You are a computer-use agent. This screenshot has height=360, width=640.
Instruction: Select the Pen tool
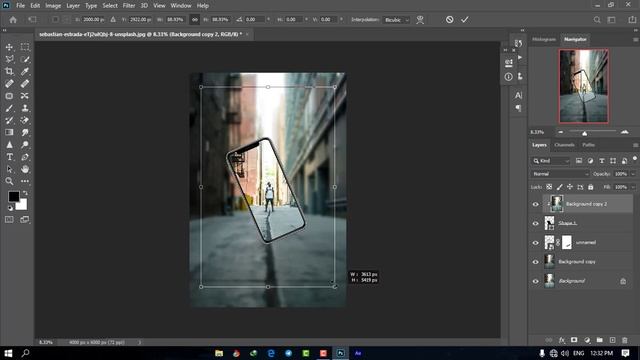click(25, 157)
